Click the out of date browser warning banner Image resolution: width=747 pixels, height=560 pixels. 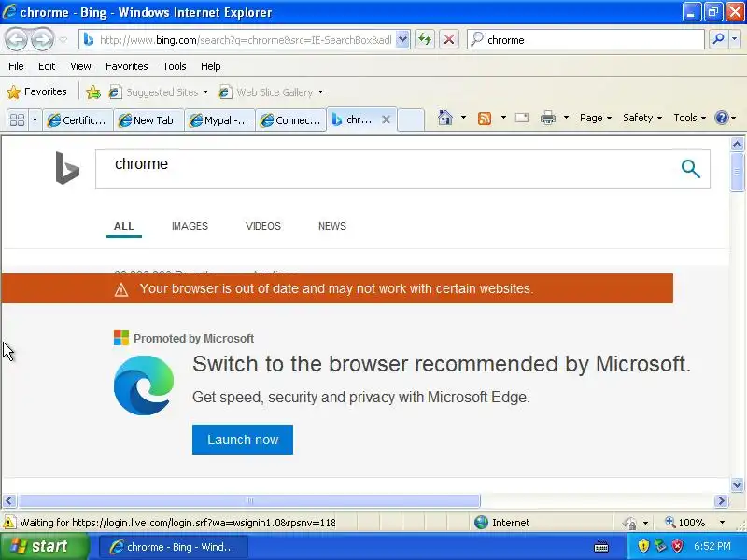(x=337, y=288)
